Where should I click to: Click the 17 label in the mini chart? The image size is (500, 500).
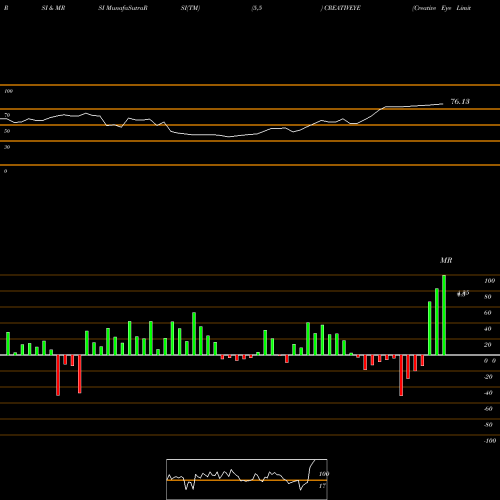(x=322, y=486)
